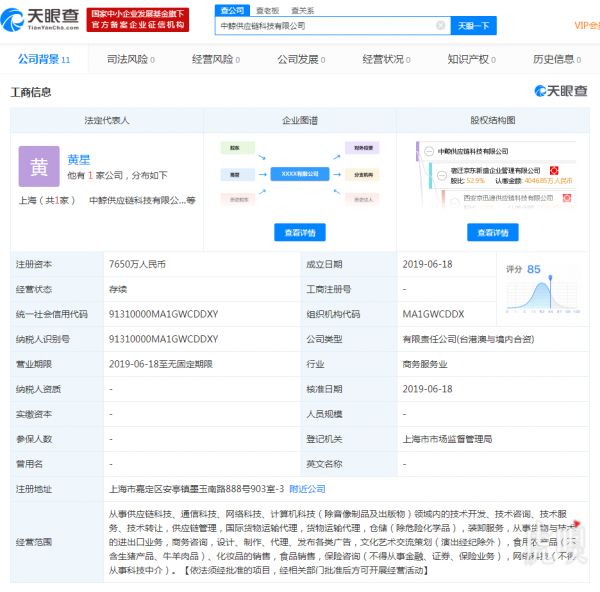Click the Tianyancha watermark logo beside 工商信息
This screenshot has height=592, width=600.
[x=560, y=92]
